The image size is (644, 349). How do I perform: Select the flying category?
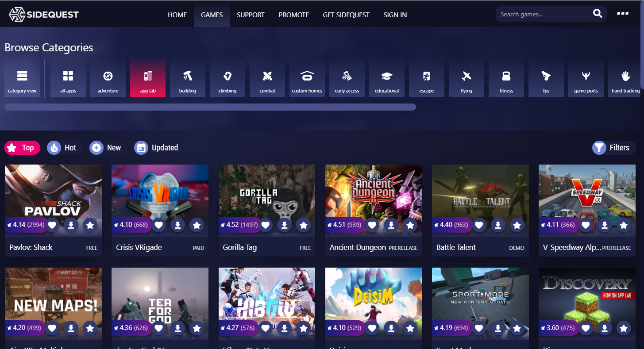point(467,78)
